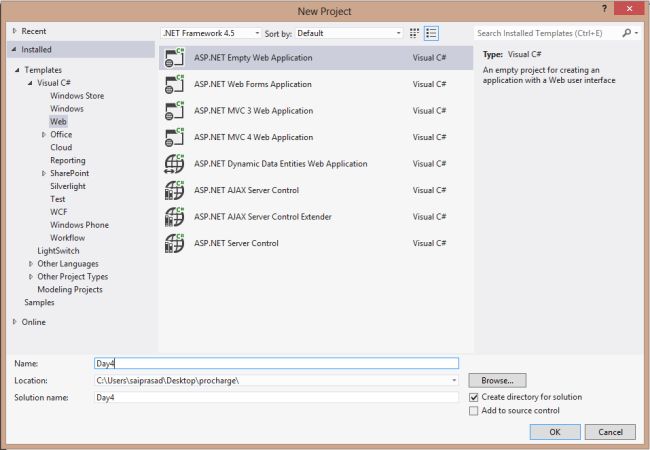Select ASP.NET MVC 4 Web Application text
The image size is (650, 450).
pyautogui.click(x=253, y=137)
